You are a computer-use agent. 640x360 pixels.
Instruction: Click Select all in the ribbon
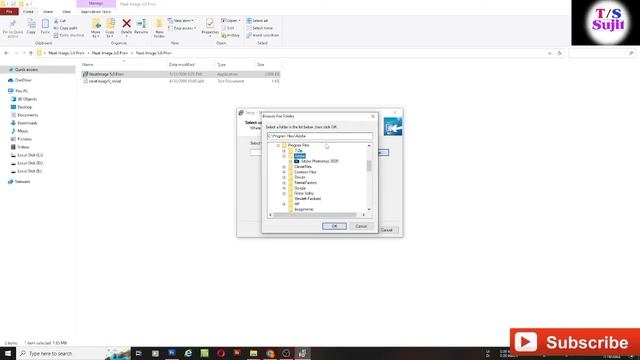[257, 20]
